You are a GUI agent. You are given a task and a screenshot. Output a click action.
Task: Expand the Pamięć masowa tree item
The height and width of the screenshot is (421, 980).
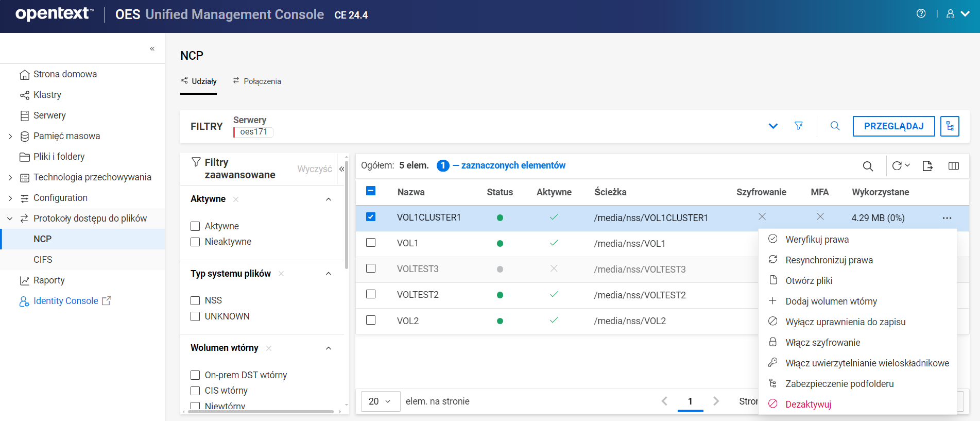[10, 136]
